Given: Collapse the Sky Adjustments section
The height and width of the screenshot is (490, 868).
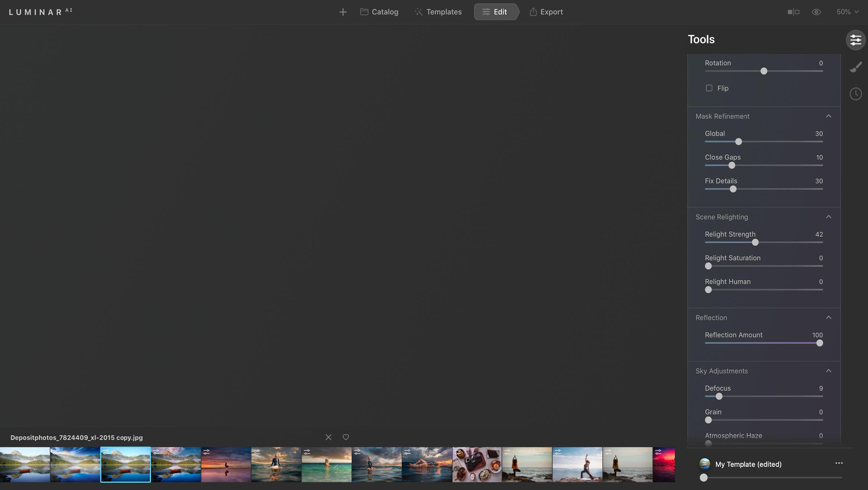Looking at the screenshot, I should coord(829,371).
